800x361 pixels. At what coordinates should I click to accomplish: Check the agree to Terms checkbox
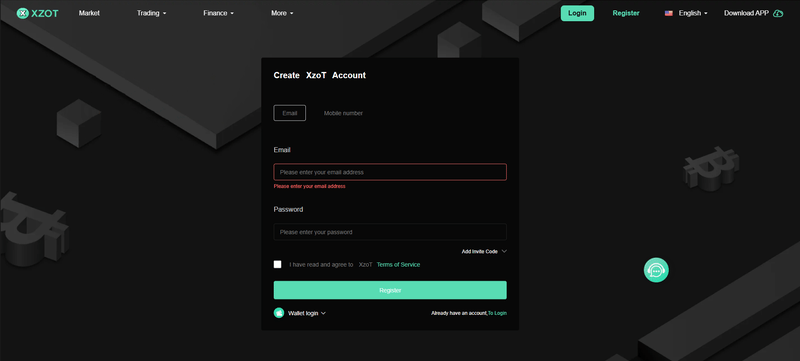278,264
